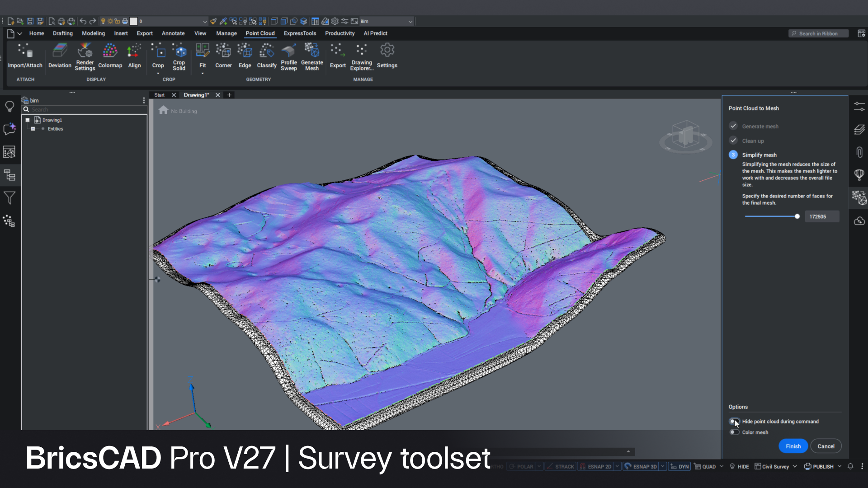Switch to the Home ribbon tab
The width and height of the screenshot is (868, 488).
point(37,33)
